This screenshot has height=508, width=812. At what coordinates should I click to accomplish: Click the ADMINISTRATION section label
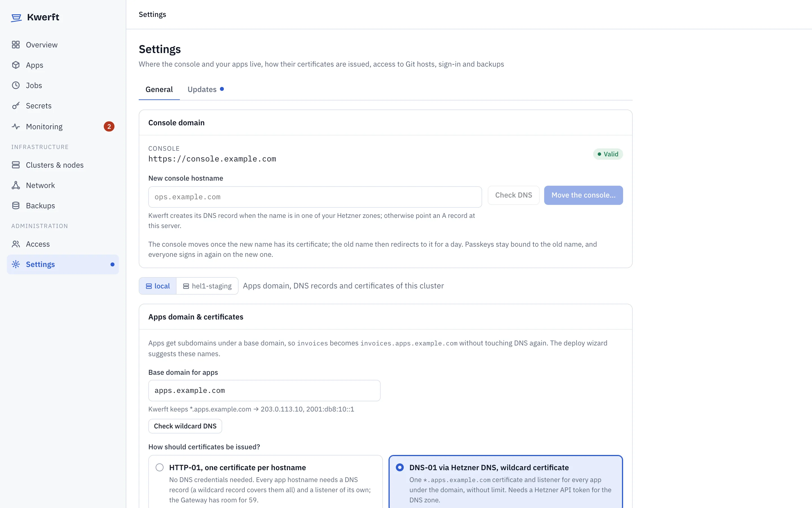point(39,226)
